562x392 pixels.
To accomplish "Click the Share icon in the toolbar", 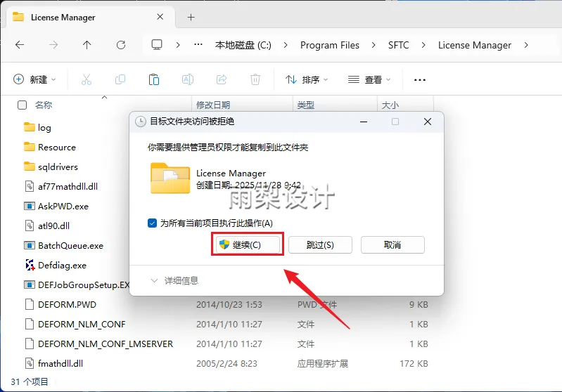I will (x=222, y=79).
